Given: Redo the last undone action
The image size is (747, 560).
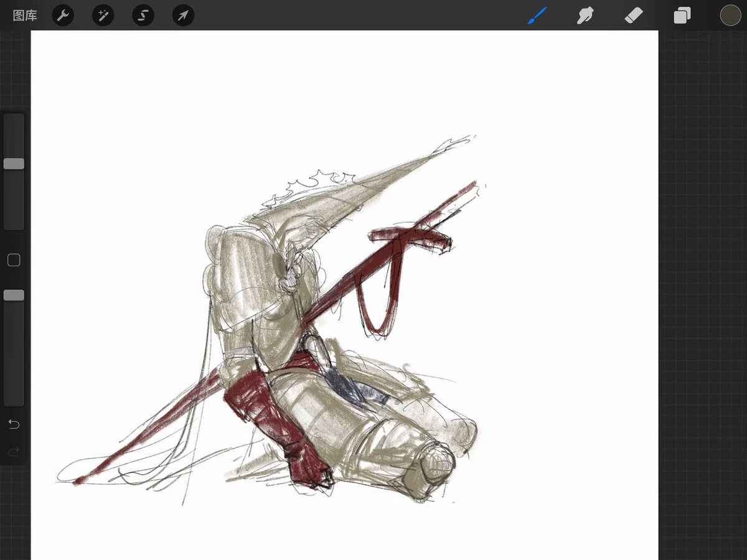Looking at the screenshot, I should [x=14, y=452].
